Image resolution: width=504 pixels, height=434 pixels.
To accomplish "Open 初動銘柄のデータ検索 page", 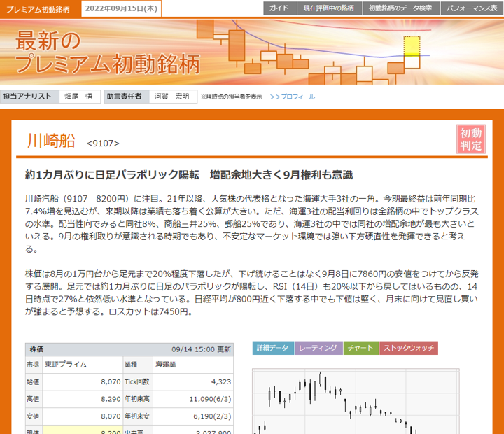I will 401,8.
